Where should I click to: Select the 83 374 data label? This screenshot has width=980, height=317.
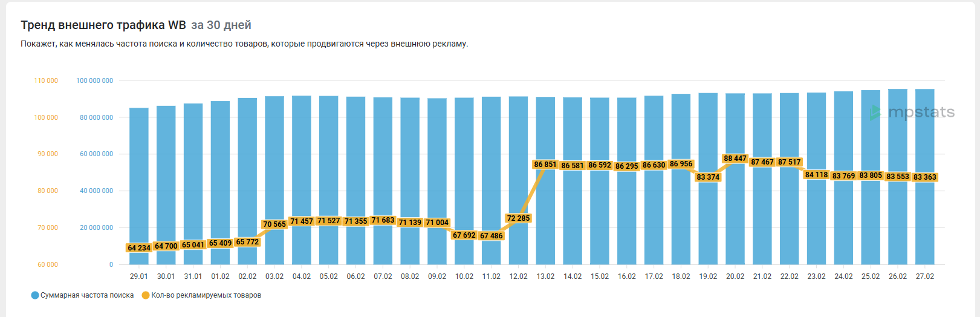coord(708,177)
